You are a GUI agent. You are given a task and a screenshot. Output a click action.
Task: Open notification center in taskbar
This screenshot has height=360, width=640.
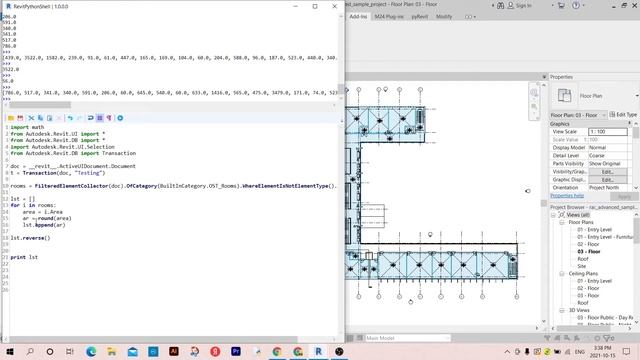(627, 352)
